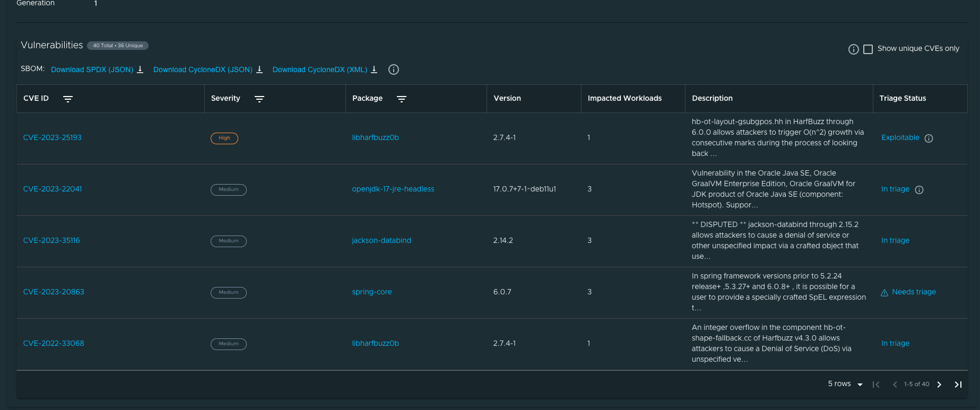This screenshot has width=980, height=410.
Task: Download SPDX (JSON) SBOM
Action: tap(92, 69)
